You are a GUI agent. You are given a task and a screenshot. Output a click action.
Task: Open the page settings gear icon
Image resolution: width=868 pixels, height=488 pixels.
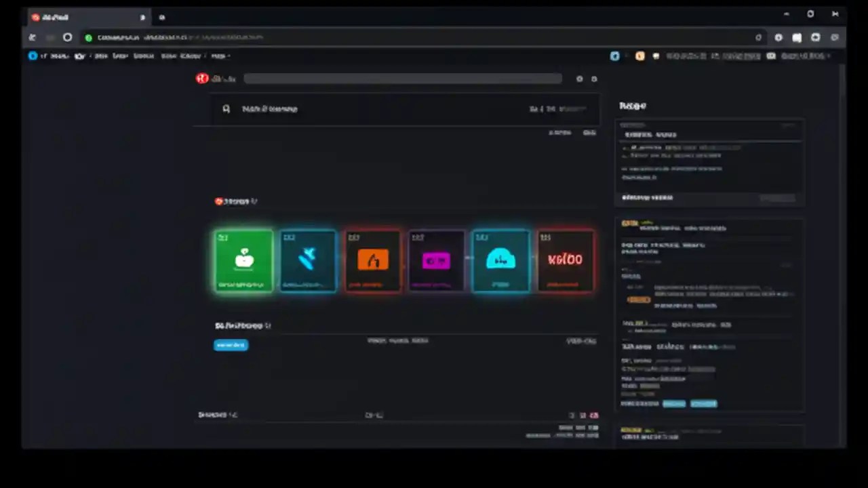click(579, 79)
